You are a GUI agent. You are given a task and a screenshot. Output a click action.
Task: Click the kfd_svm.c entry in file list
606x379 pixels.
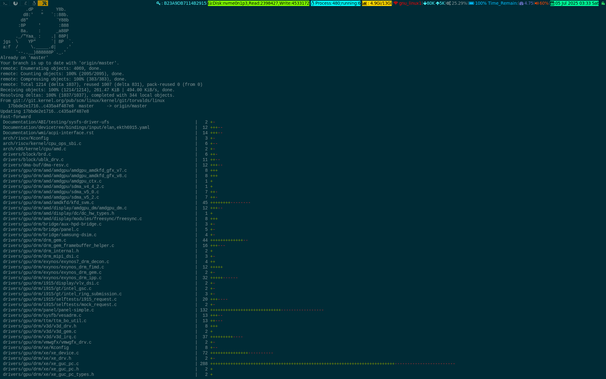(48, 202)
